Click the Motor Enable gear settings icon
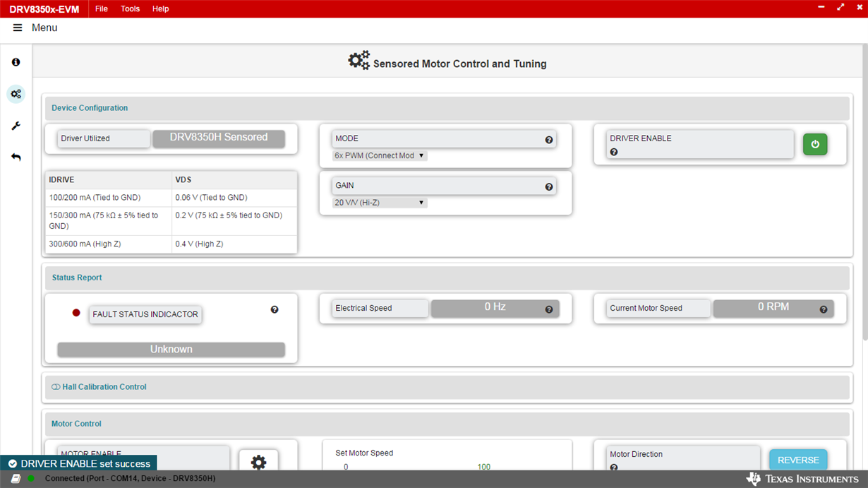 [x=258, y=461]
